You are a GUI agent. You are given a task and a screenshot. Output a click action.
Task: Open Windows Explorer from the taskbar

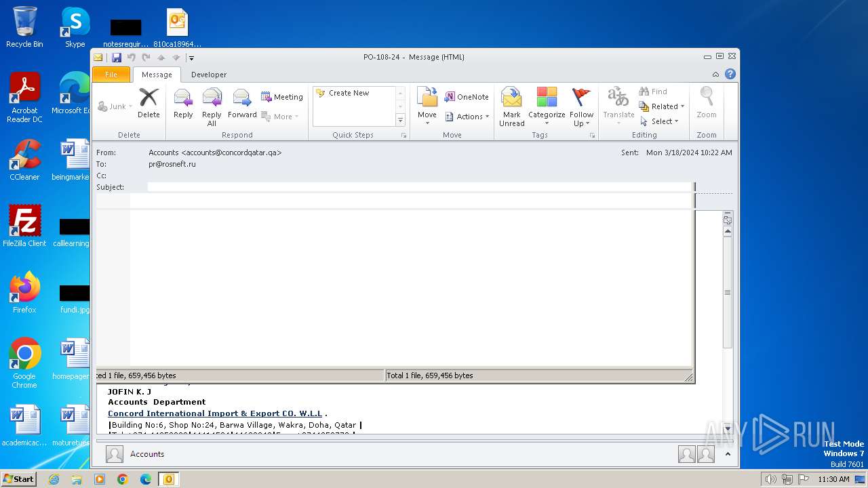point(77,479)
